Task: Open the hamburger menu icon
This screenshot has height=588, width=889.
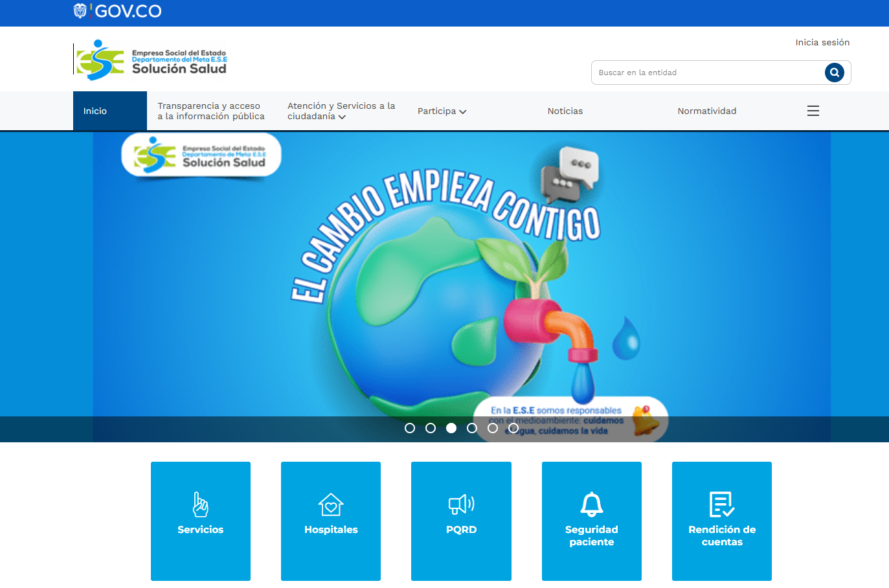Action: tap(813, 111)
